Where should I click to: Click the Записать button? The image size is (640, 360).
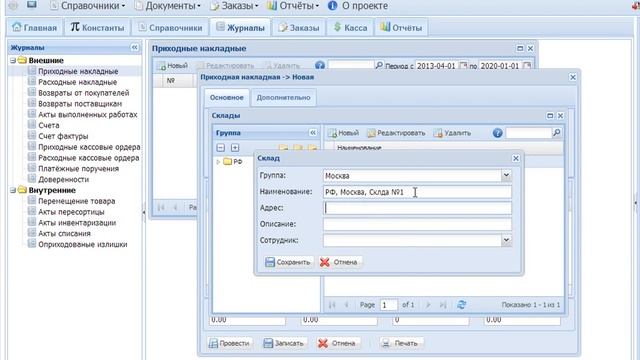pyautogui.click(x=284, y=343)
